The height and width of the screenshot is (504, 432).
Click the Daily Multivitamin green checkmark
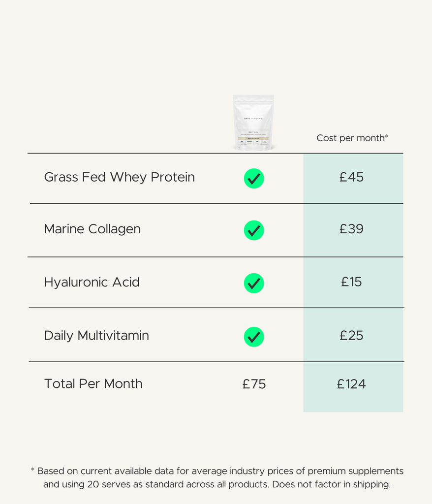254,337
